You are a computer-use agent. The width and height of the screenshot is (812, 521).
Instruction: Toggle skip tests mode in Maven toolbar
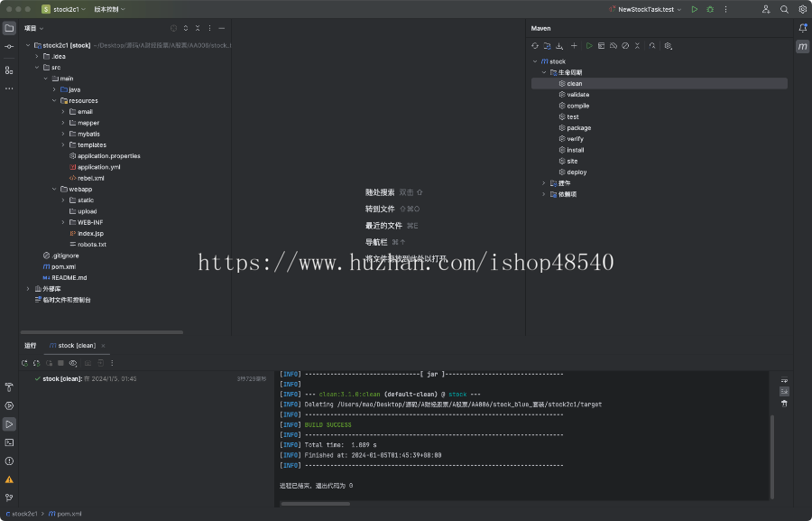625,45
